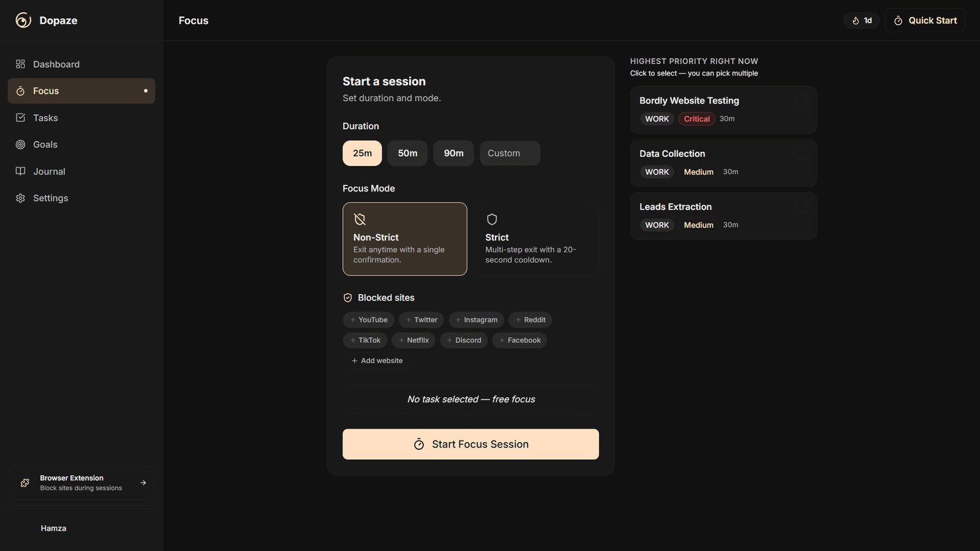The height and width of the screenshot is (551, 980).
Task: Add YouTube to blocked sites
Action: [368, 320]
